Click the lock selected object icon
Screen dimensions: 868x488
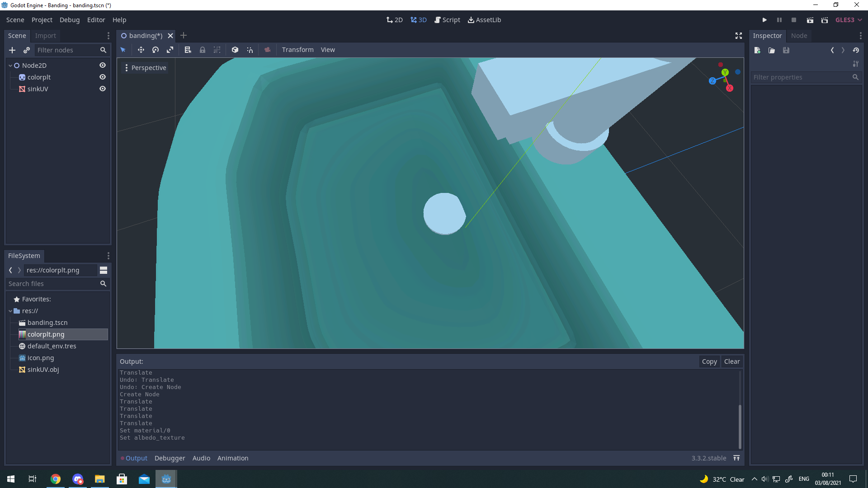pos(203,50)
